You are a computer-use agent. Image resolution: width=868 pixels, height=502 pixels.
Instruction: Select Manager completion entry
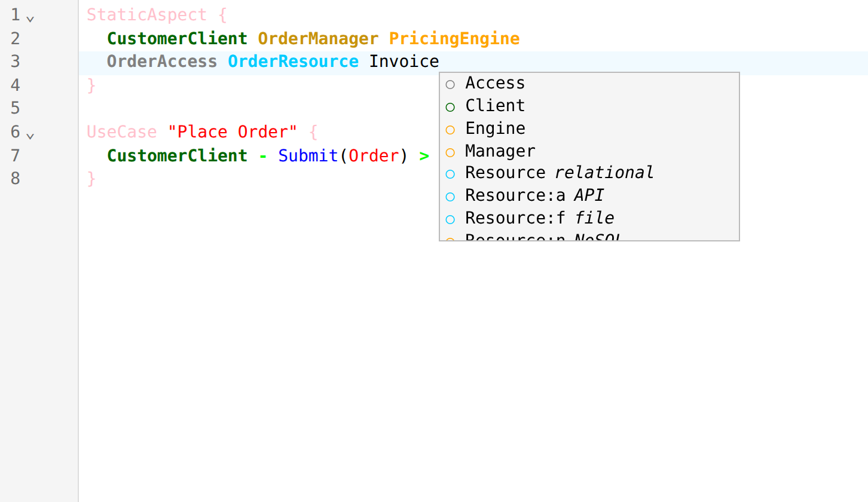click(589, 151)
